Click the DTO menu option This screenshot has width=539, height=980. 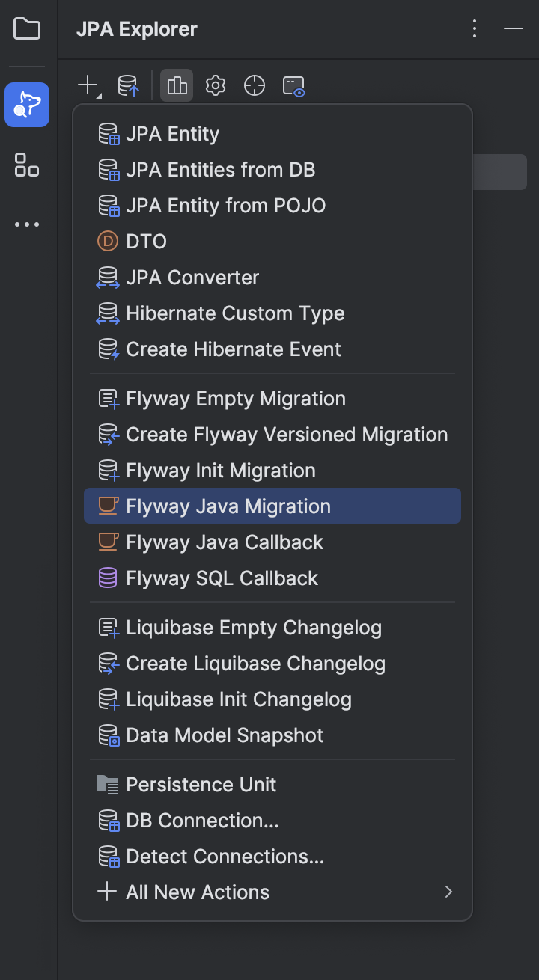point(146,242)
